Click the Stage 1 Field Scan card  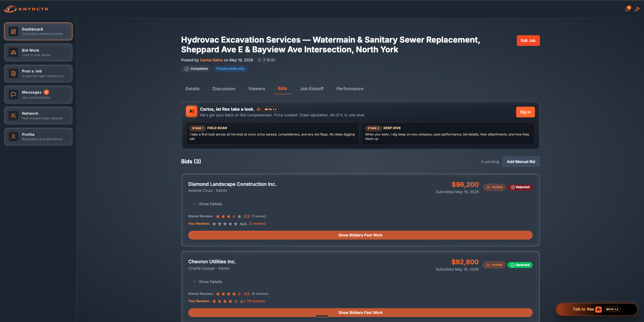pos(273,133)
